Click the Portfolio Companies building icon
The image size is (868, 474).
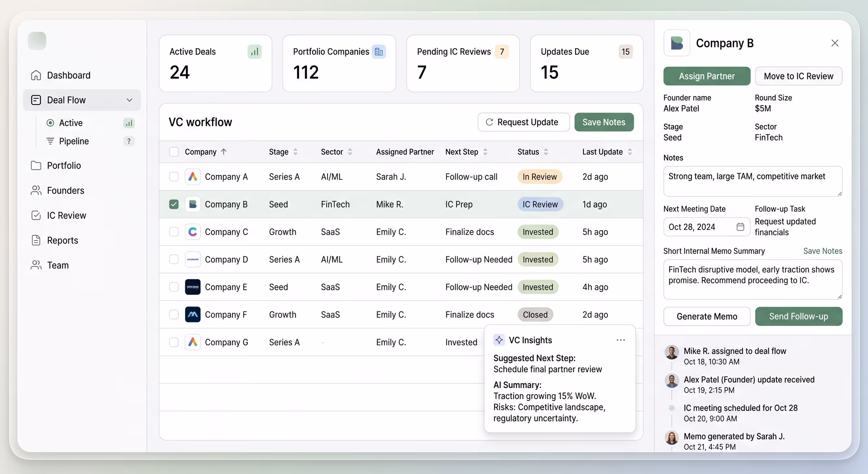tap(379, 52)
